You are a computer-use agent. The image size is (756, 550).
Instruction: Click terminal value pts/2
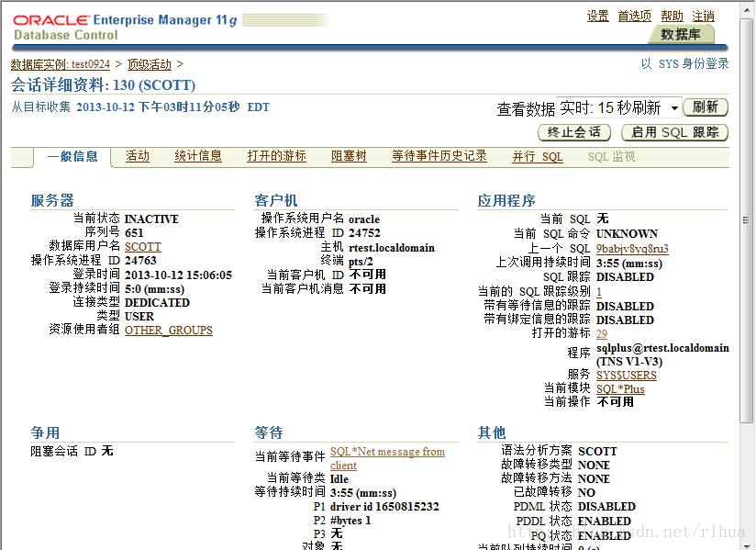[x=361, y=262]
